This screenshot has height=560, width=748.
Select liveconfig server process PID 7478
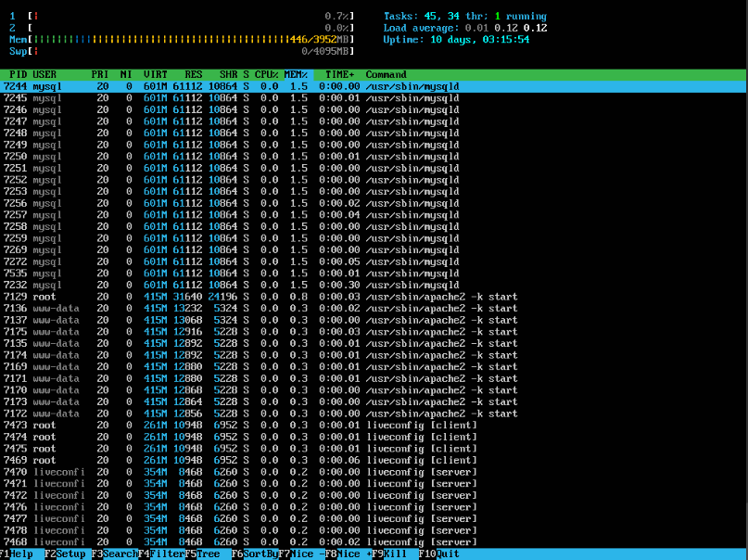click(x=374, y=530)
